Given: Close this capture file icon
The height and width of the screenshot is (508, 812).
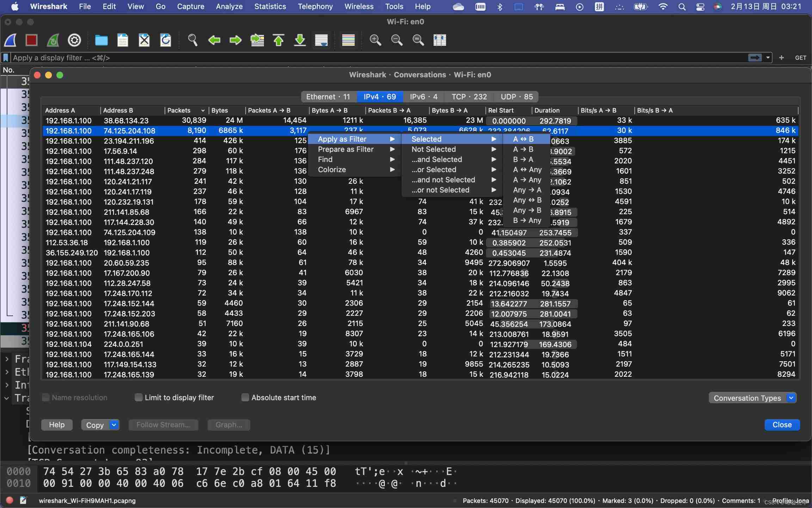Looking at the screenshot, I should [144, 40].
